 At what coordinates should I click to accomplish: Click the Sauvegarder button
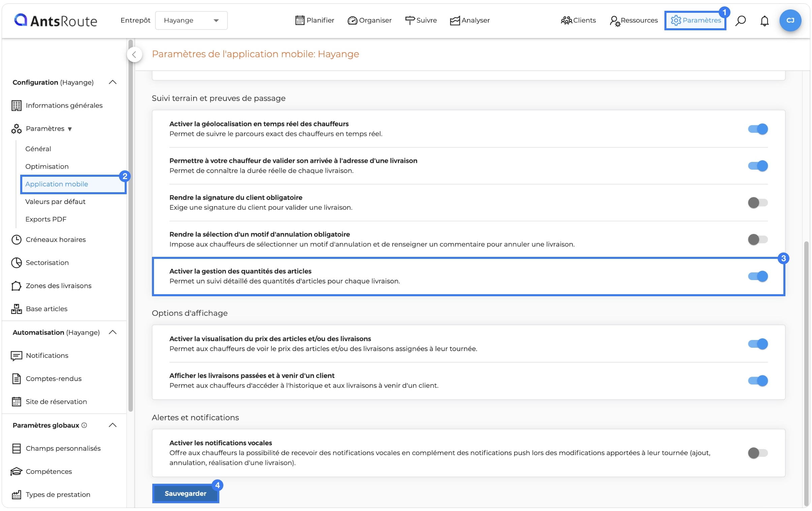tap(185, 493)
